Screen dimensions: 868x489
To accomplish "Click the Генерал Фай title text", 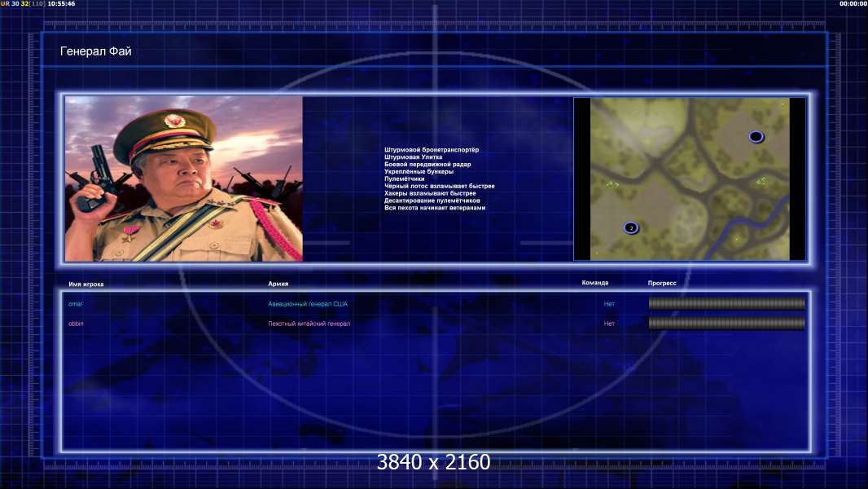I will [x=96, y=51].
